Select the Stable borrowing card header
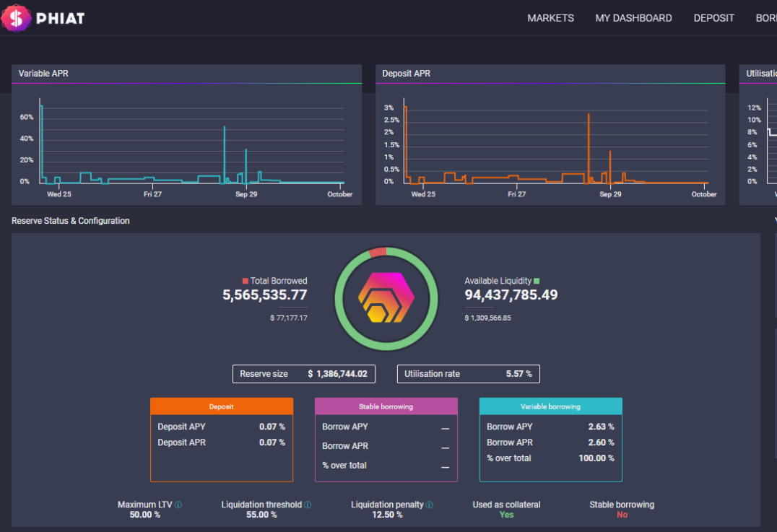This screenshot has height=532, width=777. click(x=386, y=406)
